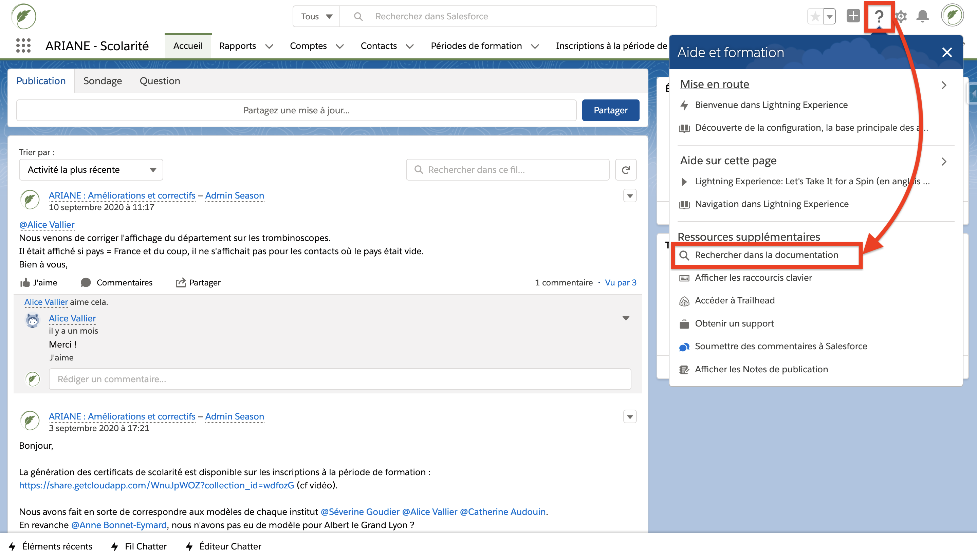Open 'Rechercher dans la documentation' link
This screenshot has height=560, width=977.
pyautogui.click(x=766, y=255)
